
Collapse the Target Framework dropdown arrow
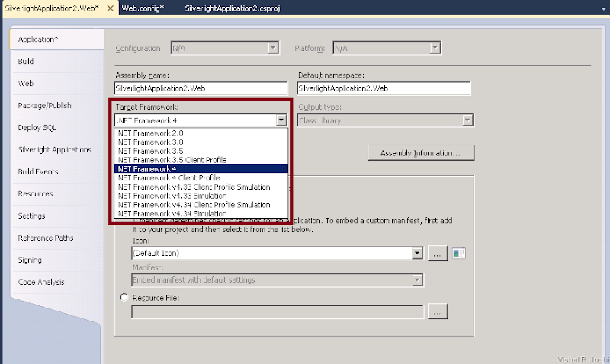281,120
